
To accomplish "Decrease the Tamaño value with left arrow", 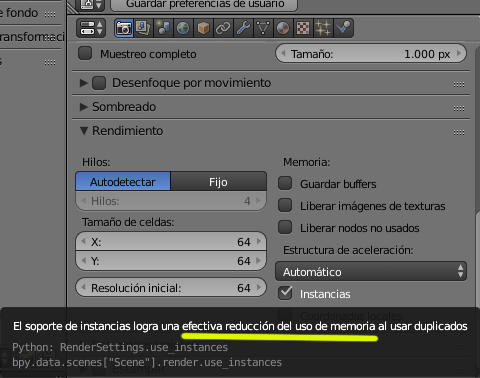I will pos(284,53).
